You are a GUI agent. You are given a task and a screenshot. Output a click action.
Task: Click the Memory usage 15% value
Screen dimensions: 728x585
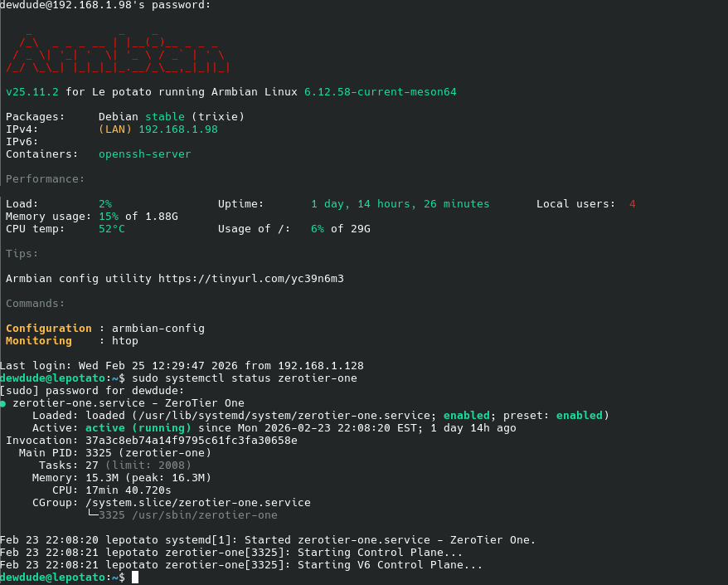pos(108,217)
